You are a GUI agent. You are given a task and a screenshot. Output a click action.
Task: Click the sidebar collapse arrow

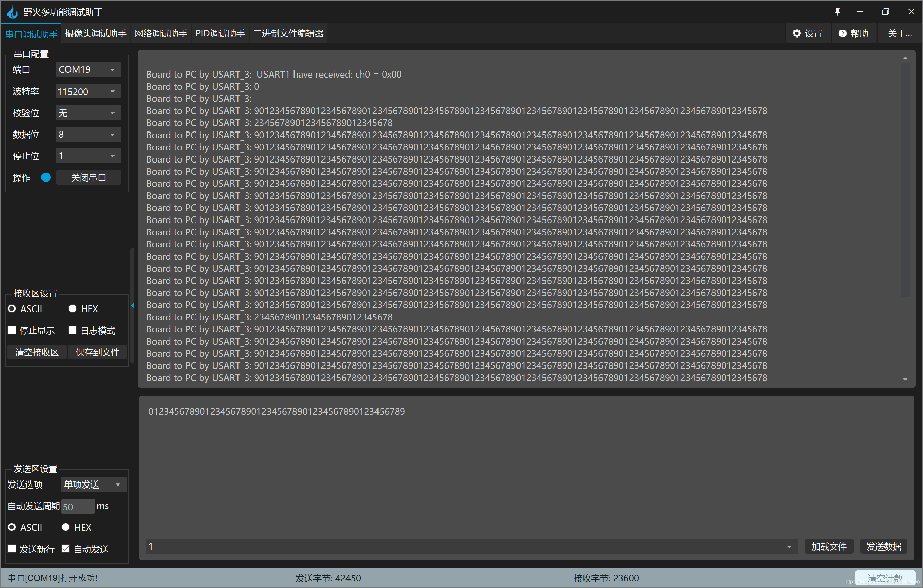point(132,305)
